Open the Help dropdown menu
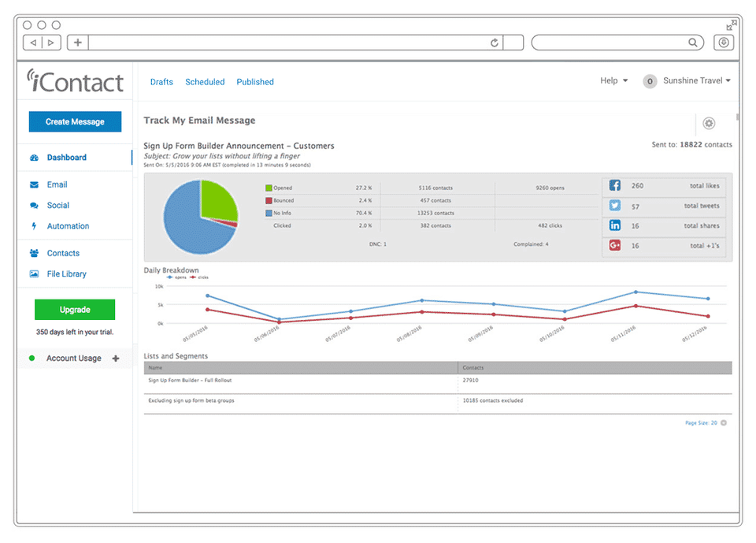This screenshot has width=756, height=543. point(613,80)
